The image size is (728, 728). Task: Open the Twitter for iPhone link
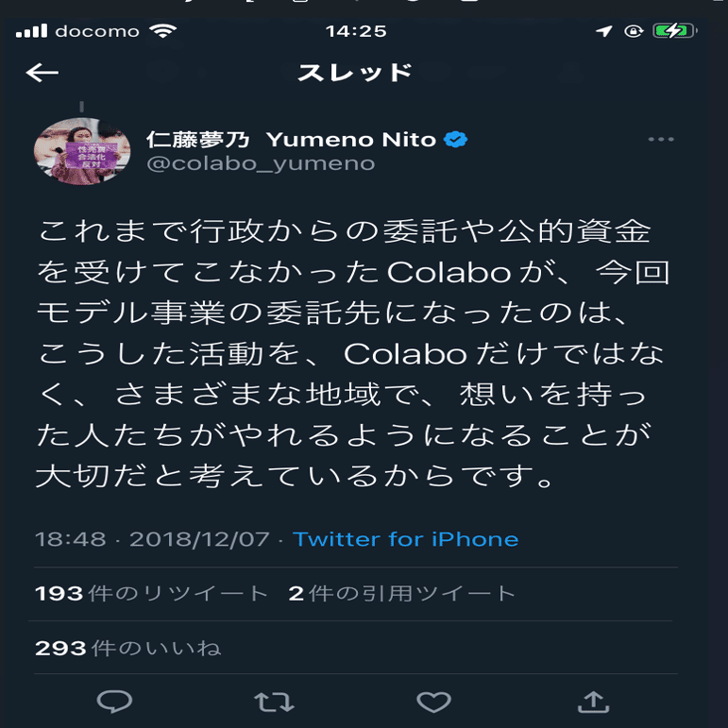[405, 539]
